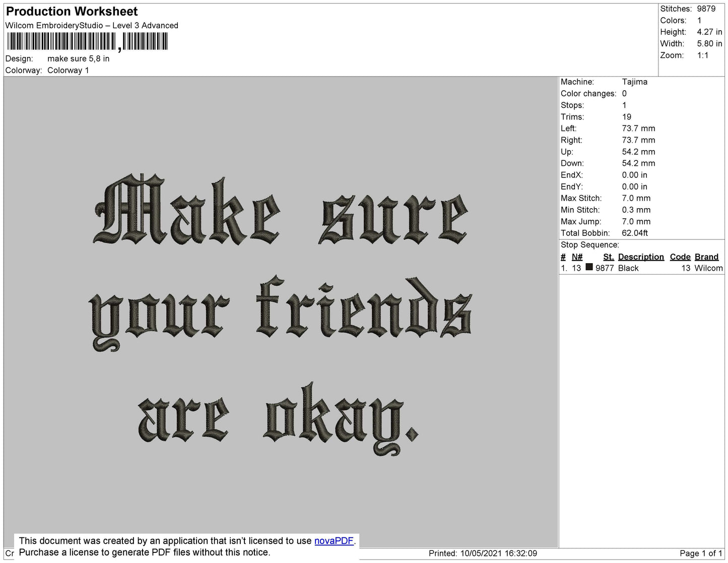Screen dimensions: 728x563
Task: Click the black thread color swatch
Action: click(589, 267)
